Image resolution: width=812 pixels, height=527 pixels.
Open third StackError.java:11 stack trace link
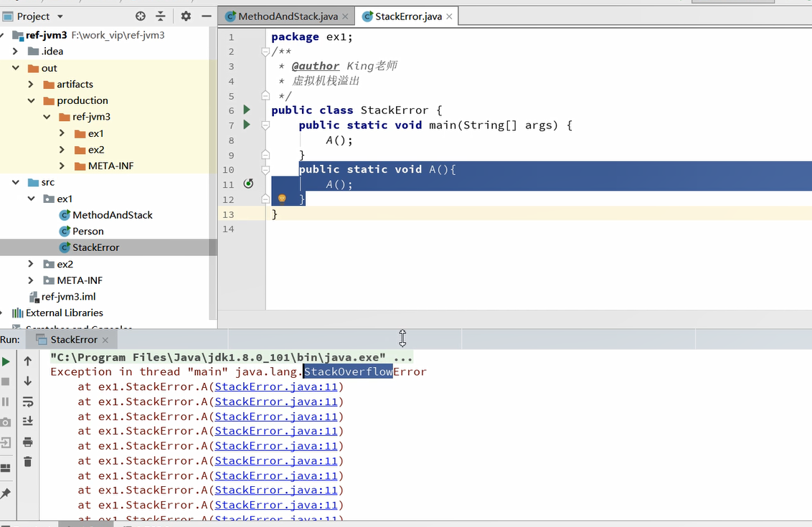[276, 417]
